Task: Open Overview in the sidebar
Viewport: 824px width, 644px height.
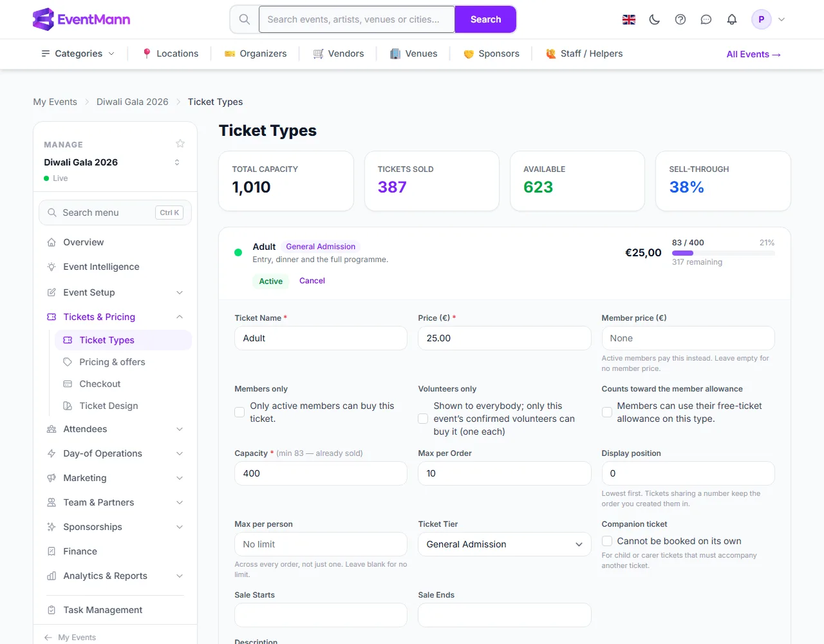Action: tap(115, 242)
